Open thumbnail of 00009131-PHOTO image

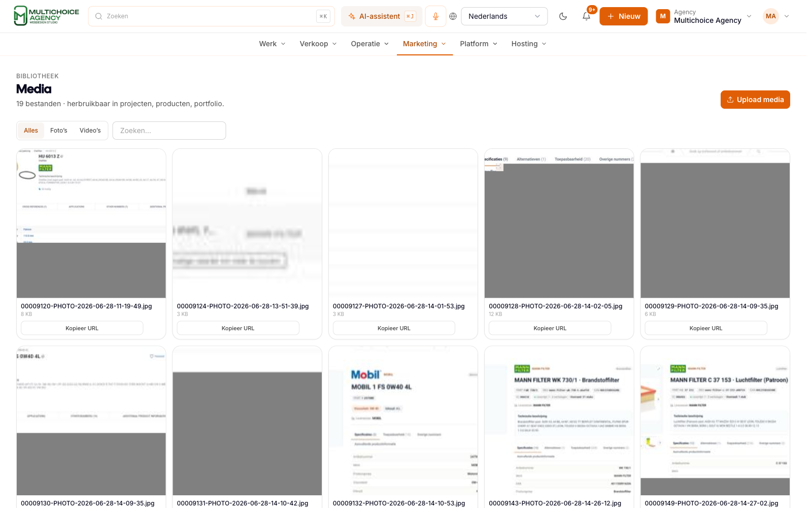point(247,421)
